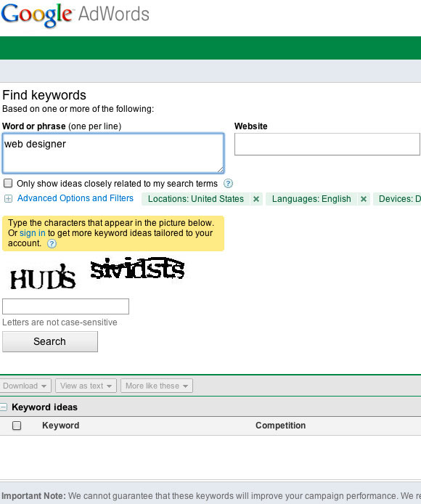This screenshot has height=504, width=421.
Task: Tick the select-all checkbox in Keyword header
Action: (17, 426)
